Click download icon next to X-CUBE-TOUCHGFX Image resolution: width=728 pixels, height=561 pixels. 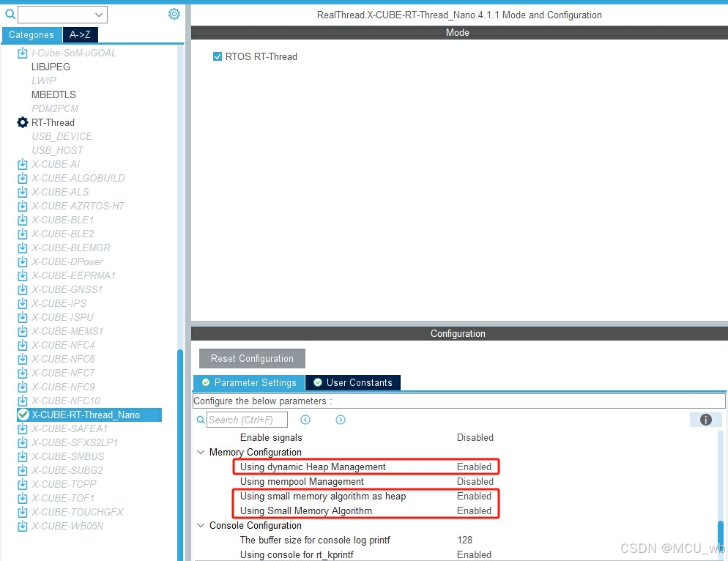click(x=22, y=512)
